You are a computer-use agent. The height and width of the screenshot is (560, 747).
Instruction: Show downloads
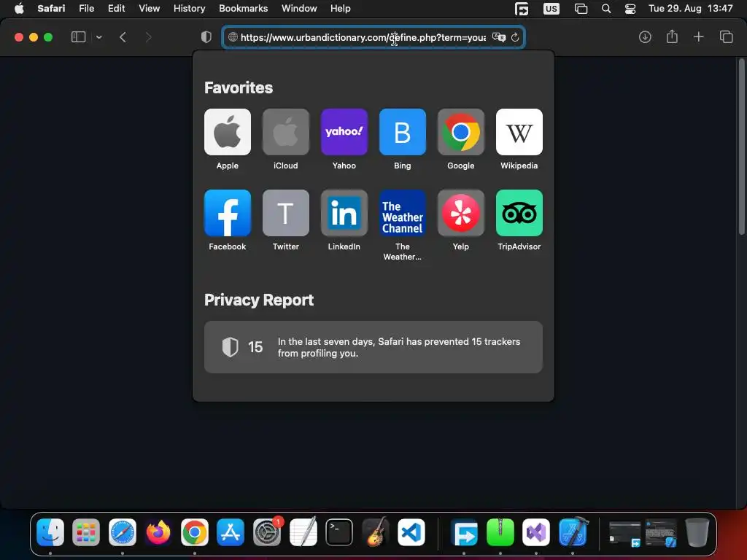click(645, 37)
